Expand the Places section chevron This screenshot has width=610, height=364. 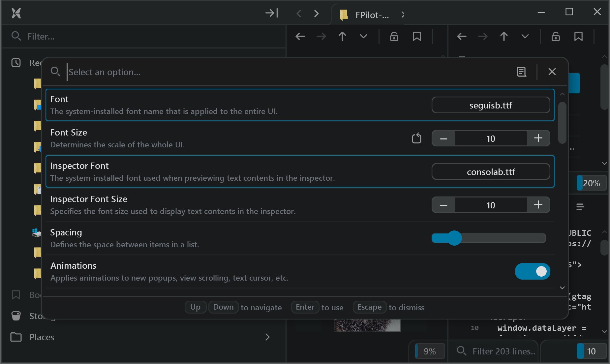(267, 337)
